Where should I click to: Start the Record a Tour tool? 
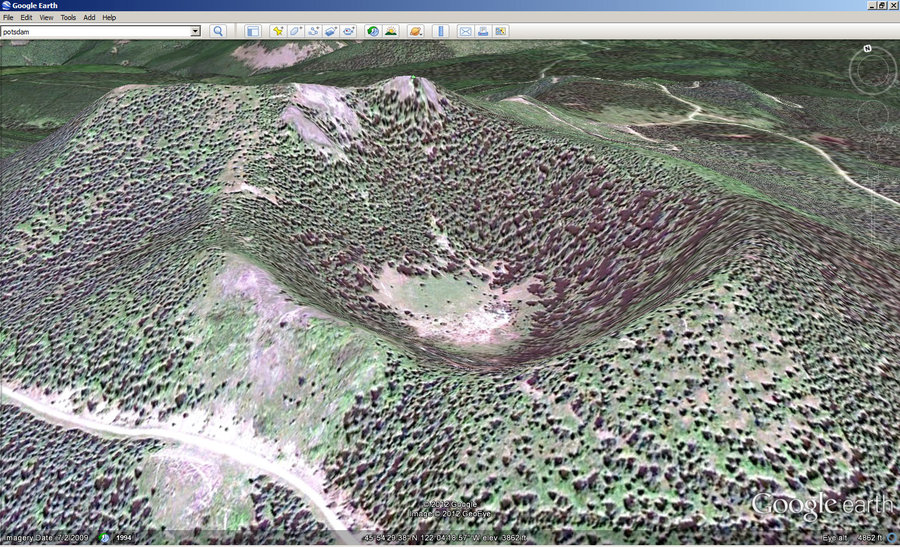tap(349, 31)
